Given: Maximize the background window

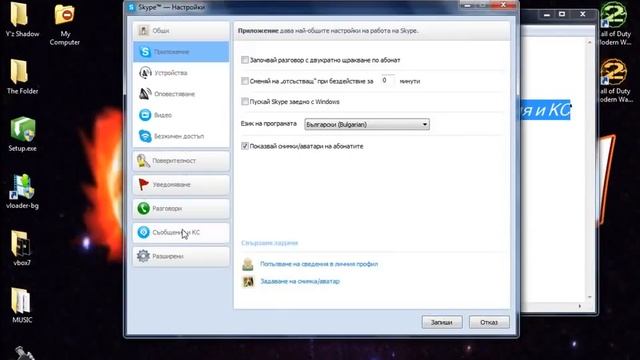Looking at the screenshot, I should (x=562, y=14).
